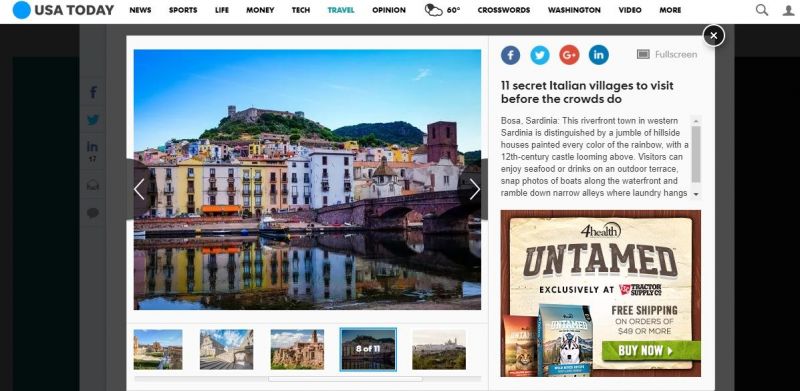Click the weather 60° cloud icon
800x391 pixels.
[x=434, y=10]
